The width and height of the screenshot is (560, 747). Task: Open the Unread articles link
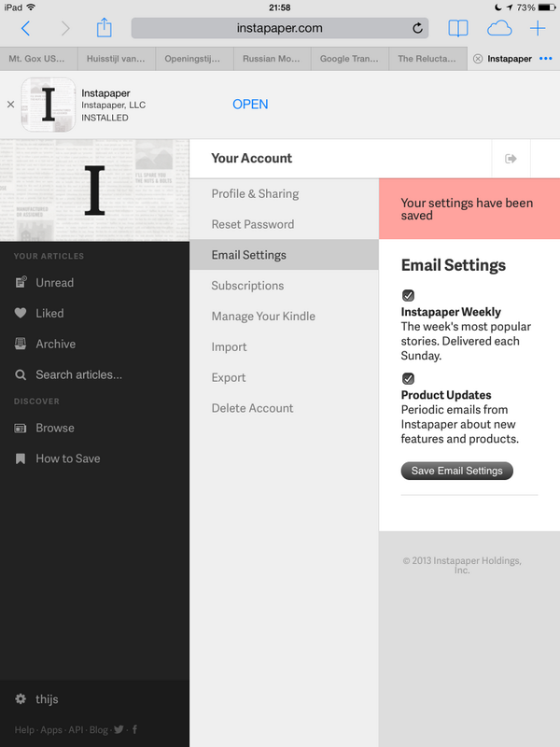click(x=55, y=283)
